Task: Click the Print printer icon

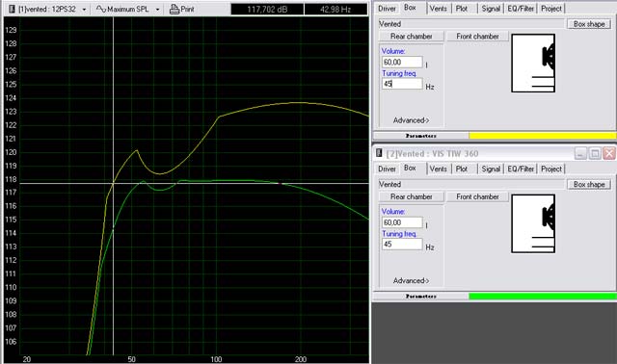Action: (x=174, y=9)
